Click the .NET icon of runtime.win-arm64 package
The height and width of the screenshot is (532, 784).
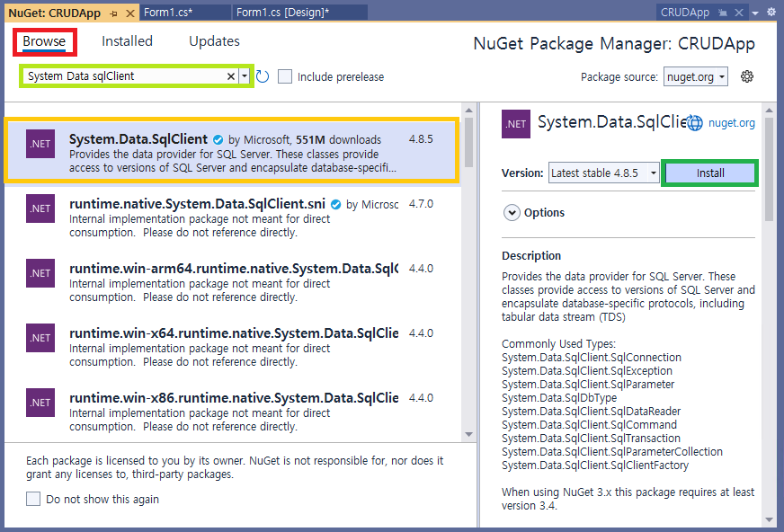point(40,273)
